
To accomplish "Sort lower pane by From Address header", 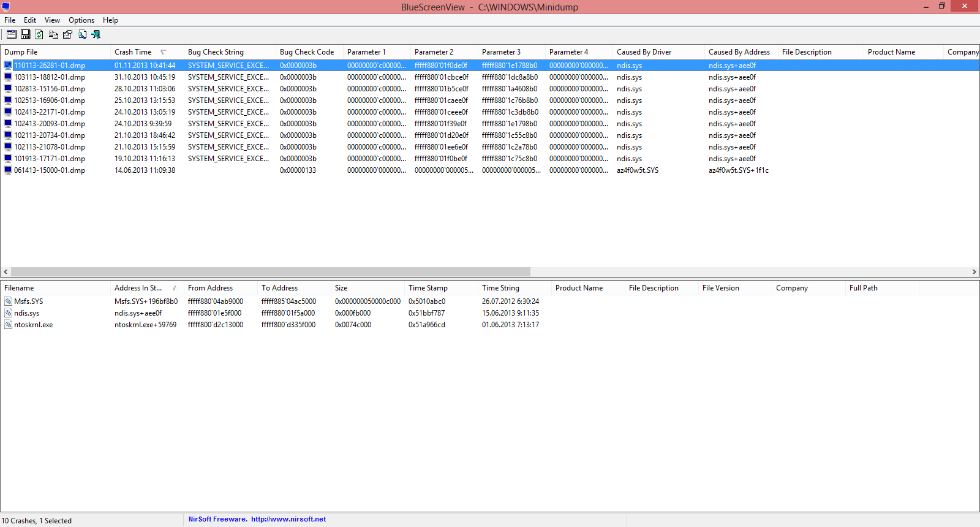I will [x=221, y=288].
